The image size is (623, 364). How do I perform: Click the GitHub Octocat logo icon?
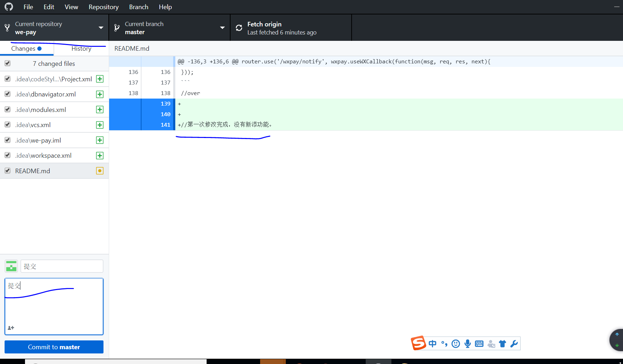point(9,7)
